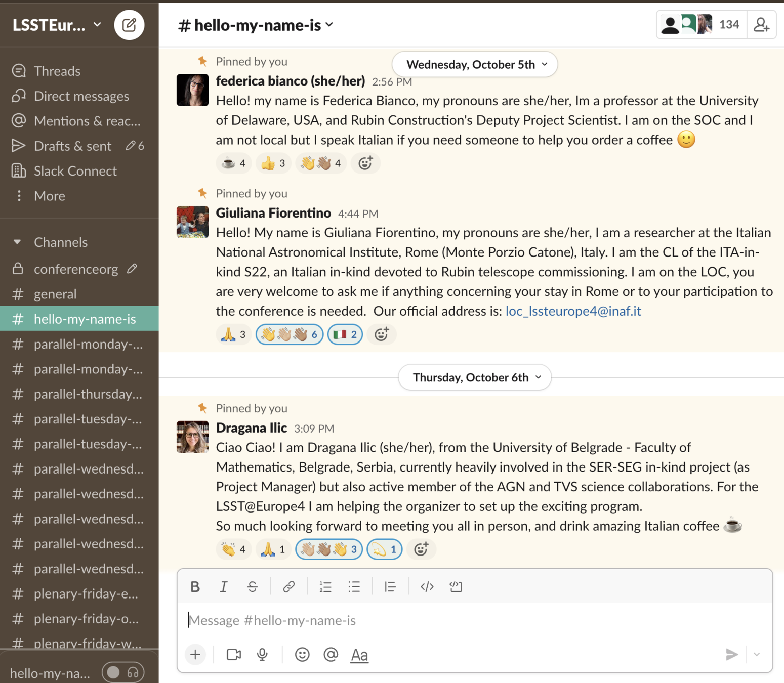Viewport: 784px width, 683px height.
Task: Send the message with the arrow button
Action: (x=731, y=654)
